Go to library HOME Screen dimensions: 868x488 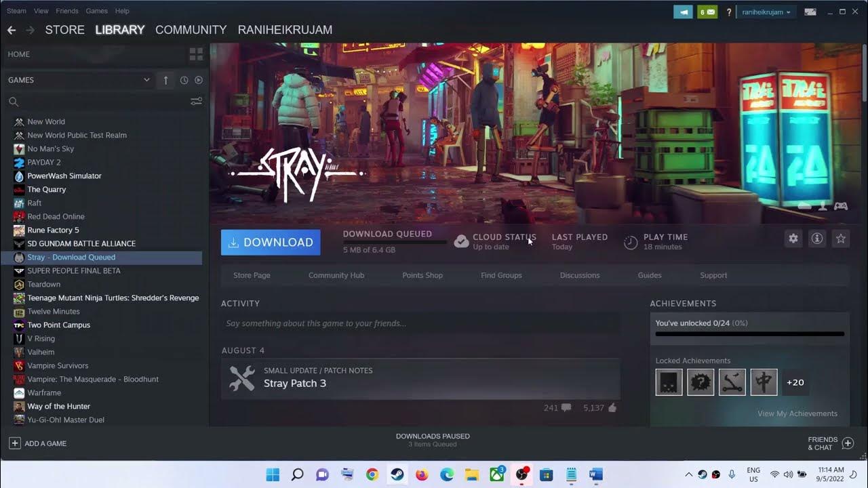point(19,54)
